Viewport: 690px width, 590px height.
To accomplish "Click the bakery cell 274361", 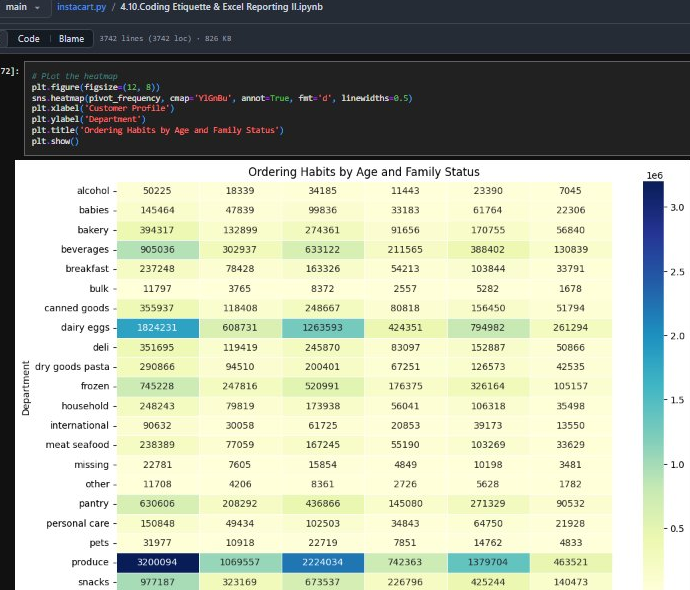I will click(x=323, y=230).
